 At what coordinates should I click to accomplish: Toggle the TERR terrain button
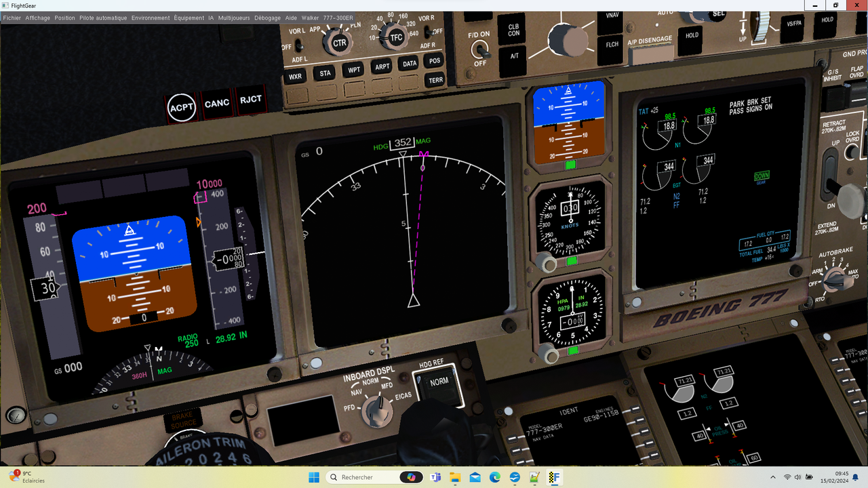[435, 80]
